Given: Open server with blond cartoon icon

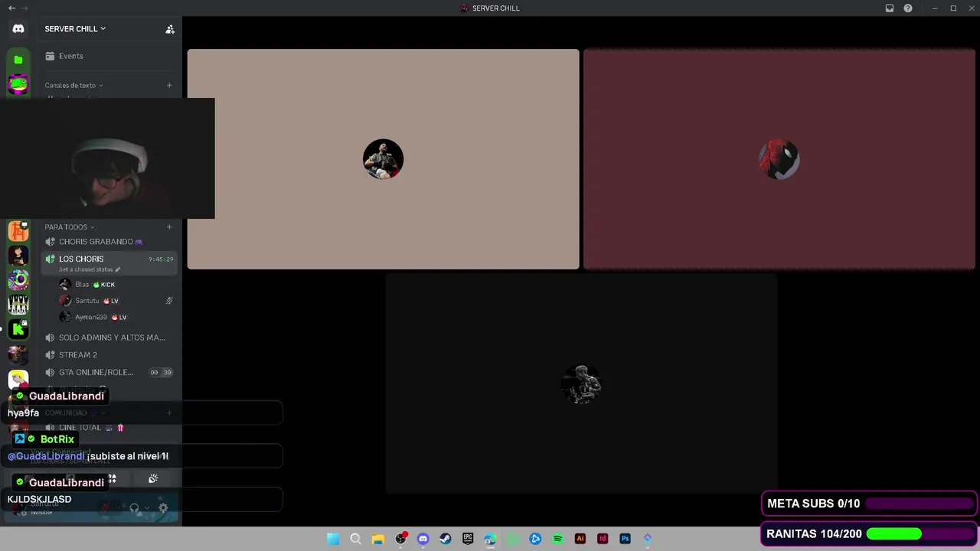Looking at the screenshot, I should click(18, 380).
